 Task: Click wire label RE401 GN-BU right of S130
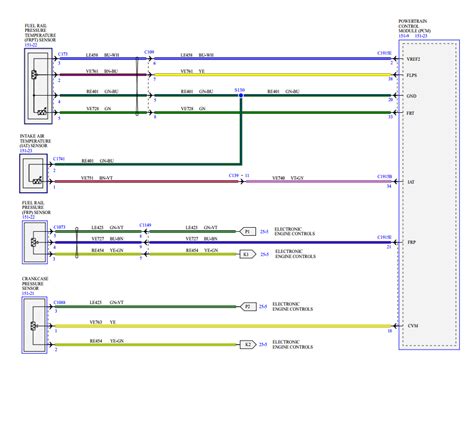click(x=283, y=91)
